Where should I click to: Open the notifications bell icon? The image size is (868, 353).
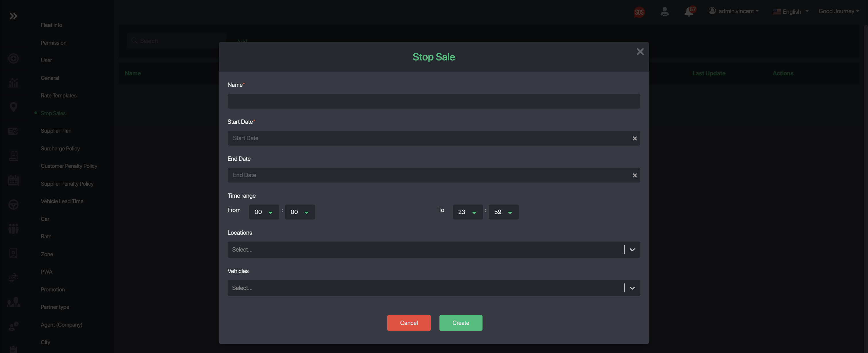pyautogui.click(x=689, y=12)
